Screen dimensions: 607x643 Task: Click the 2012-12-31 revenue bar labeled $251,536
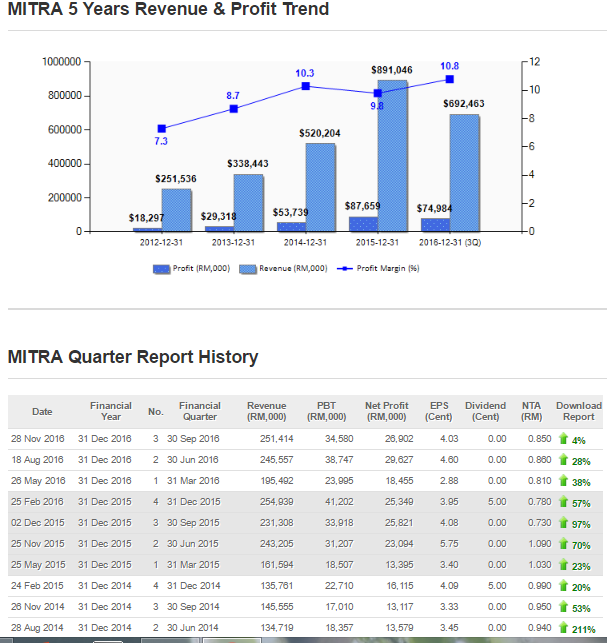(177, 210)
